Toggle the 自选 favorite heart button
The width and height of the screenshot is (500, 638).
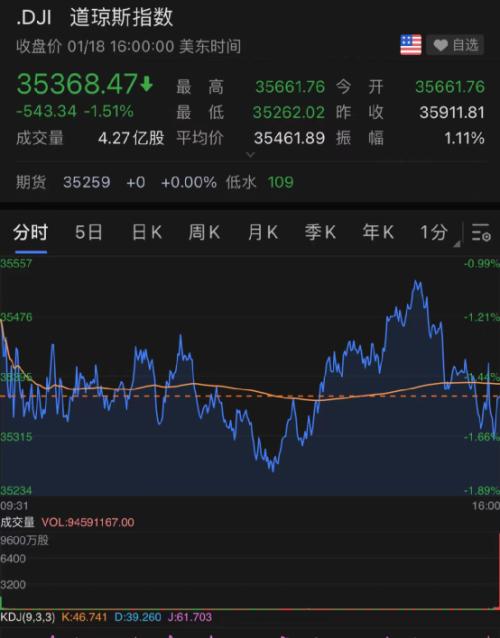tap(455, 45)
